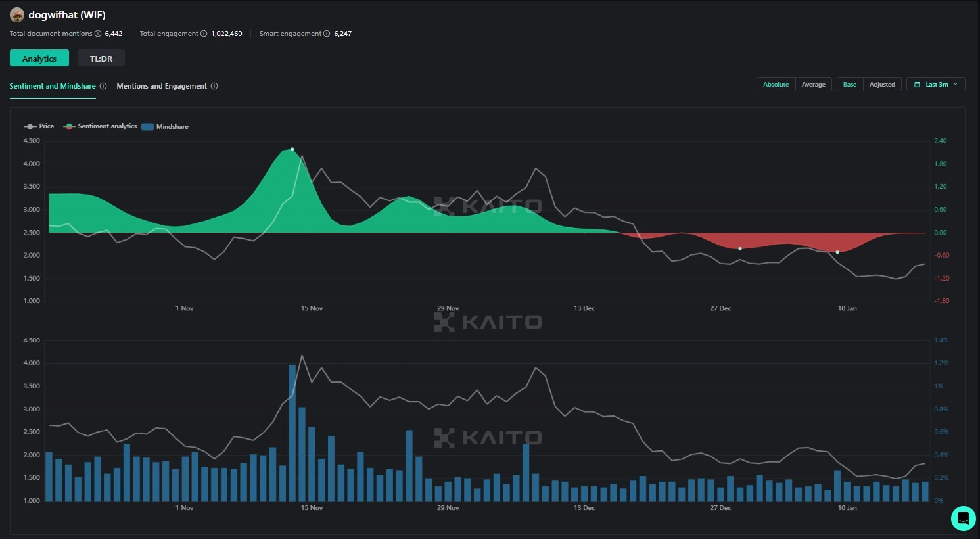Hide the Sentiment analytics legend series
The height and width of the screenshot is (539, 980).
pos(100,126)
